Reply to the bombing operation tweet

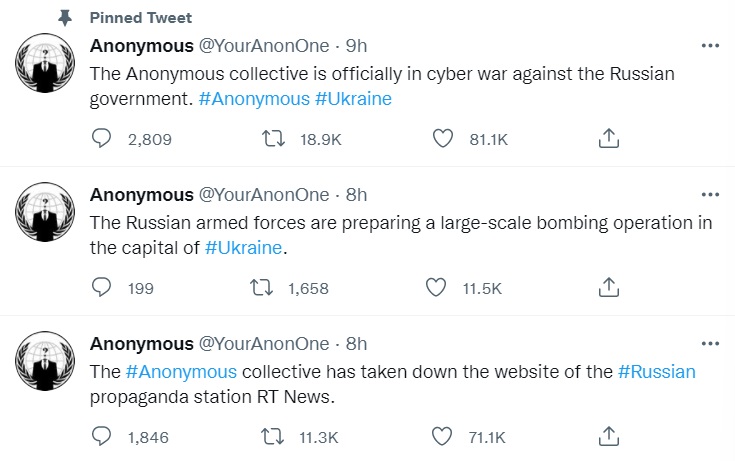102,288
